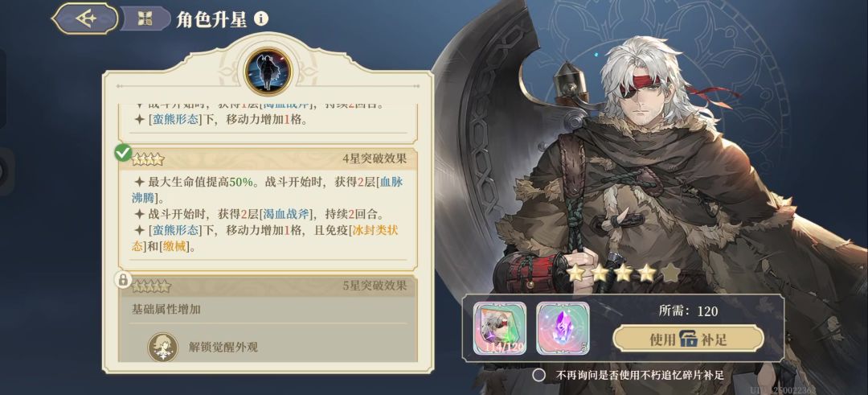Tap the empty fifth star in rating row

pos(670,273)
